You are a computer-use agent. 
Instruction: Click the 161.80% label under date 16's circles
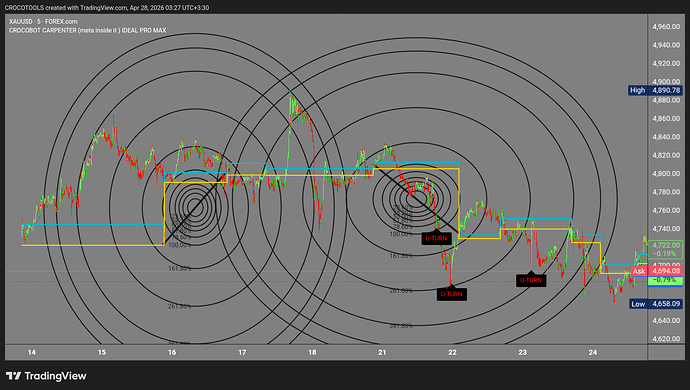pyautogui.click(x=180, y=268)
